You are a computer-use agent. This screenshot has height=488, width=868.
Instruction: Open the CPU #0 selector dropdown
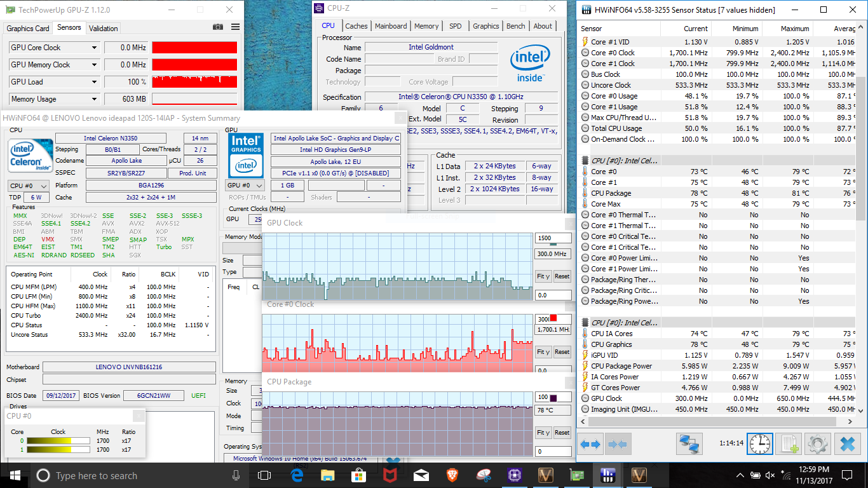tap(29, 186)
